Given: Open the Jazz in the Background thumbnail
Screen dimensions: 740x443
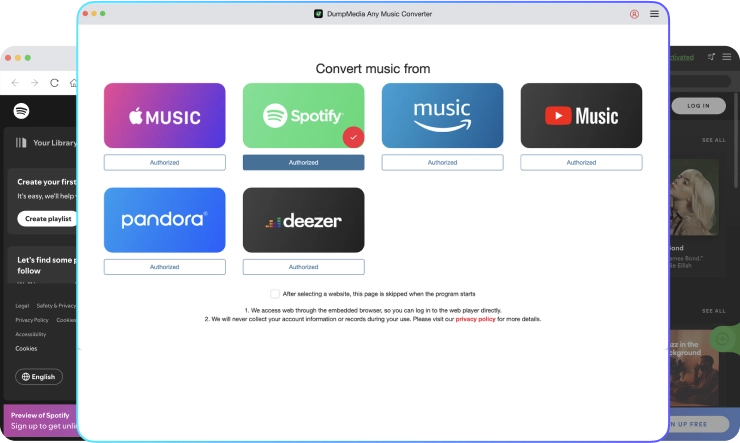Looking at the screenshot, I should (x=694, y=368).
